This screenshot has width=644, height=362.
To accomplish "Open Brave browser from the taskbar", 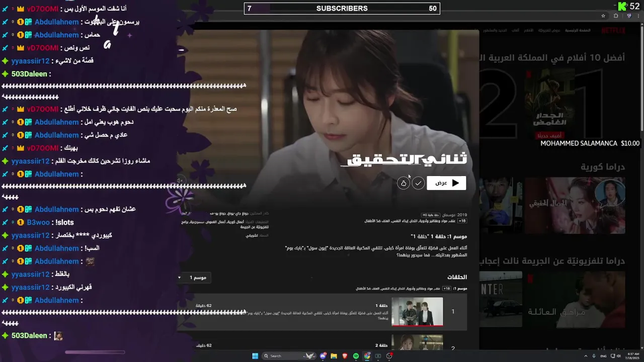I will (345, 356).
